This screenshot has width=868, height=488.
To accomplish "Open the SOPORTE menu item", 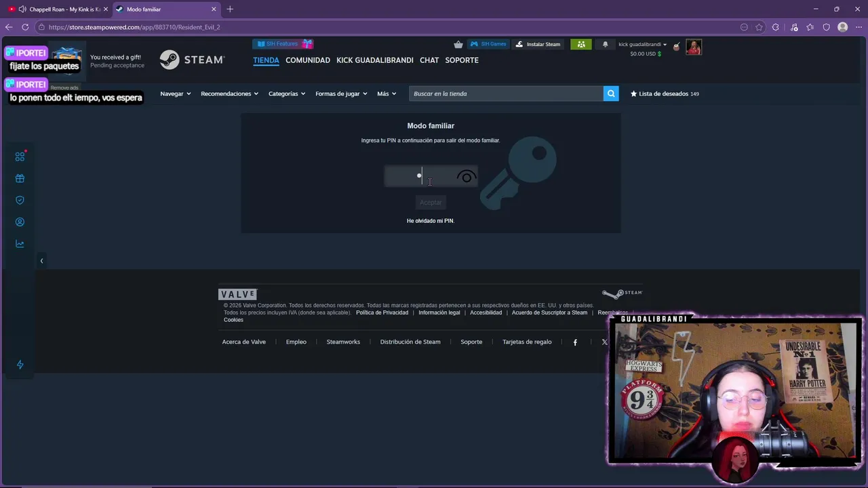I will click(x=462, y=60).
